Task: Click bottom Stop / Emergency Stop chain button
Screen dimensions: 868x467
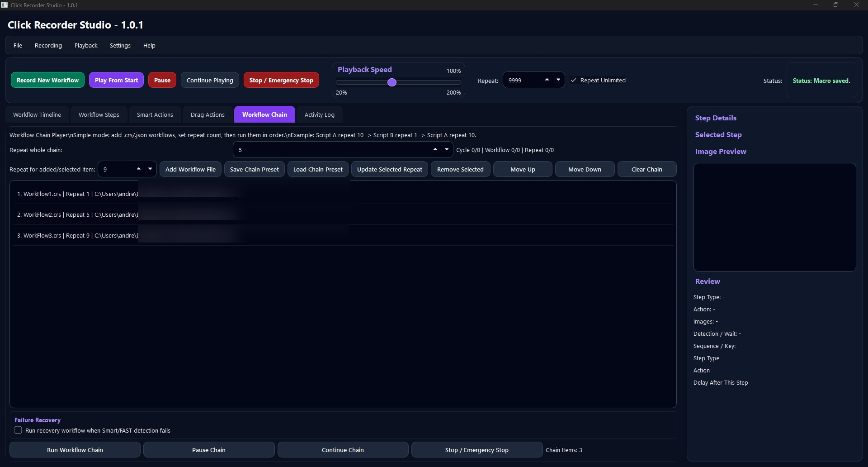Action: 477,450
